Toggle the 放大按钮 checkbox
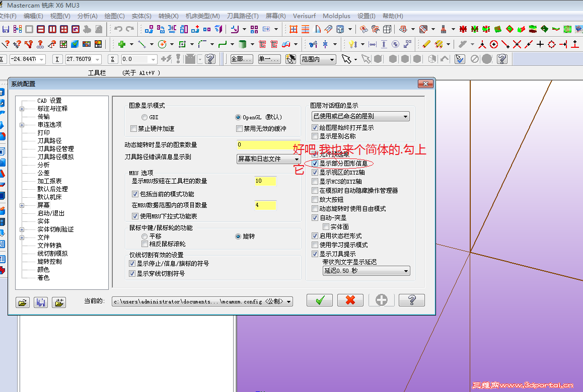The height and width of the screenshot is (392, 583). 315,200
